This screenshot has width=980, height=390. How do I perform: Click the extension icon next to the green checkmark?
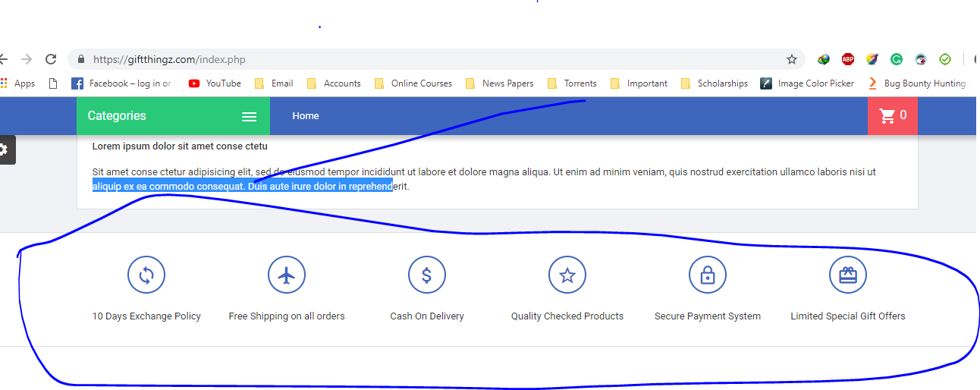pyautogui.click(x=921, y=59)
